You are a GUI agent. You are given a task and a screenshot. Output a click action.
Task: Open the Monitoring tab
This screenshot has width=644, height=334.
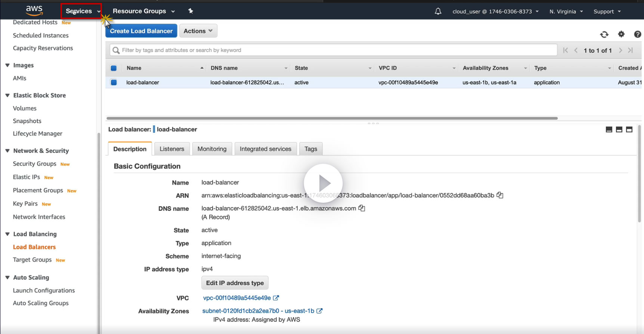tap(212, 149)
